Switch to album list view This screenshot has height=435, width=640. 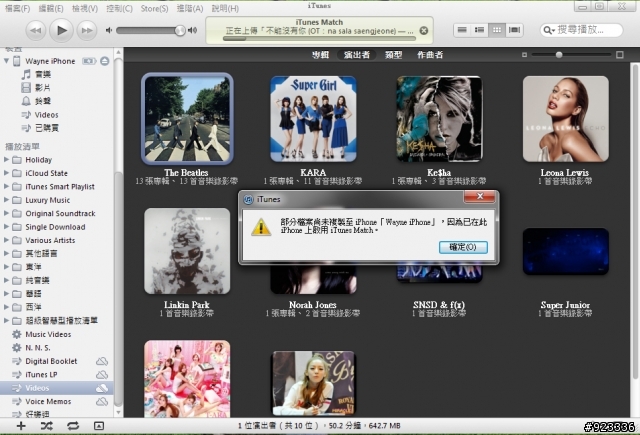[x=479, y=30]
